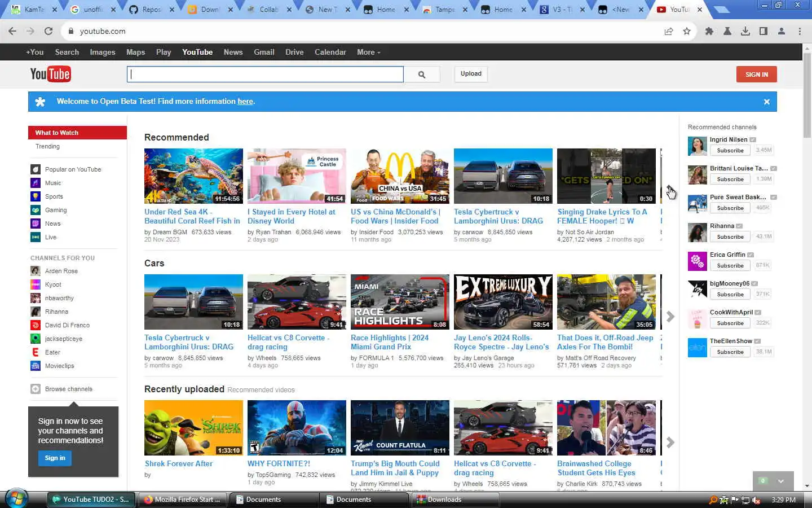Click the page vertical scrollbar
The width and height of the screenshot is (812, 508).
pyautogui.click(x=807, y=96)
